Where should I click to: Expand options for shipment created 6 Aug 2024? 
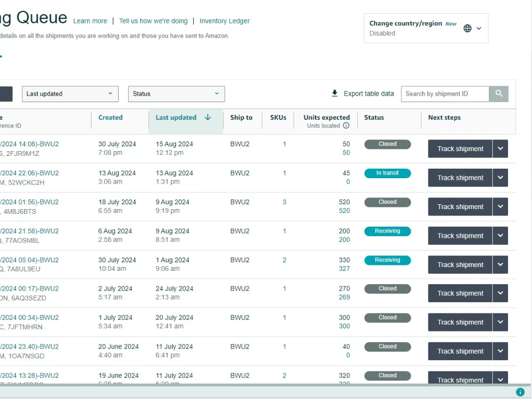point(500,236)
